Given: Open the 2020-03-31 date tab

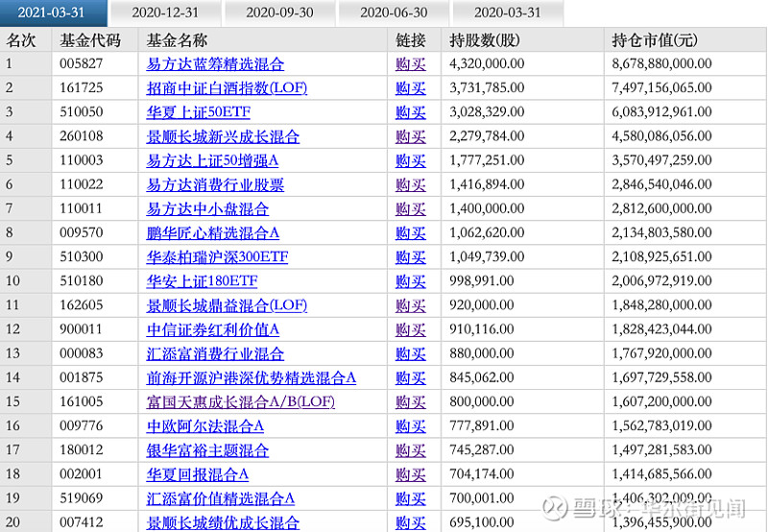Looking at the screenshot, I should click(x=508, y=12).
